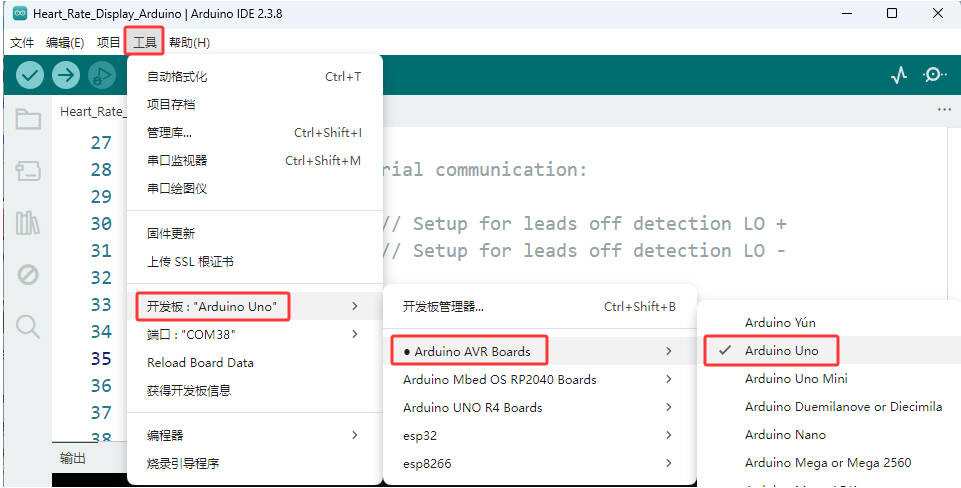Expand Arduino UNO R4 Boards submenu

click(539, 408)
